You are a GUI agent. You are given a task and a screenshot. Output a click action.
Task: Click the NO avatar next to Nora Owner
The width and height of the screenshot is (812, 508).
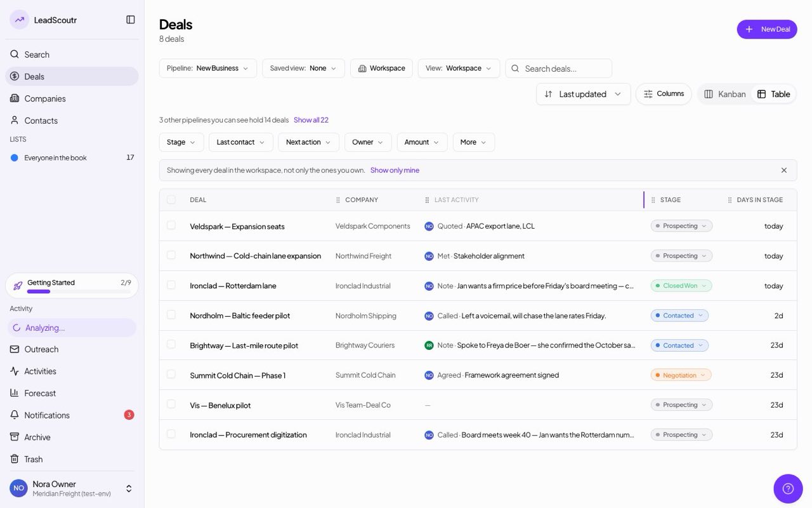(18, 488)
